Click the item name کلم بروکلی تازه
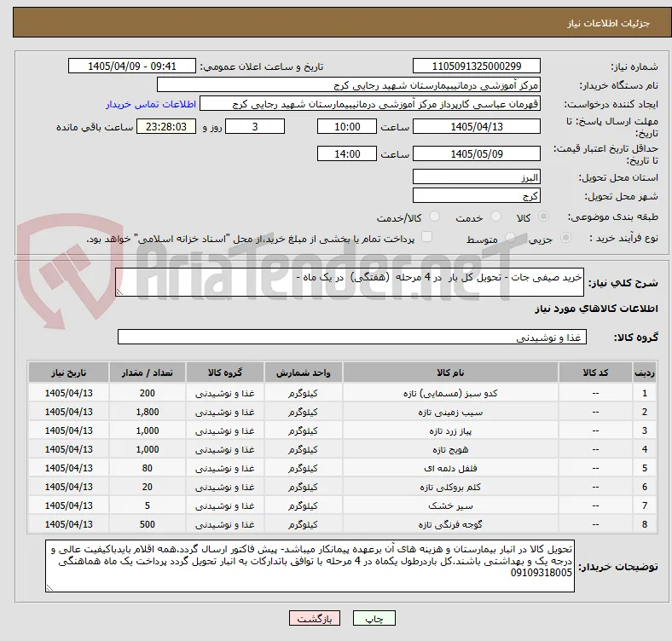The height and width of the screenshot is (641, 672). point(450,487)
